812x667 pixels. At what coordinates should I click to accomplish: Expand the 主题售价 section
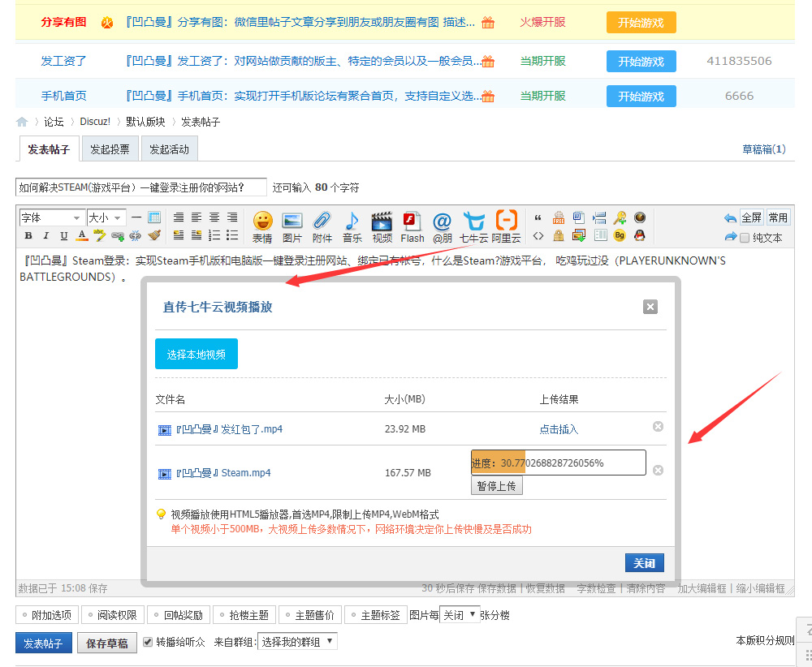pos(310,615)
